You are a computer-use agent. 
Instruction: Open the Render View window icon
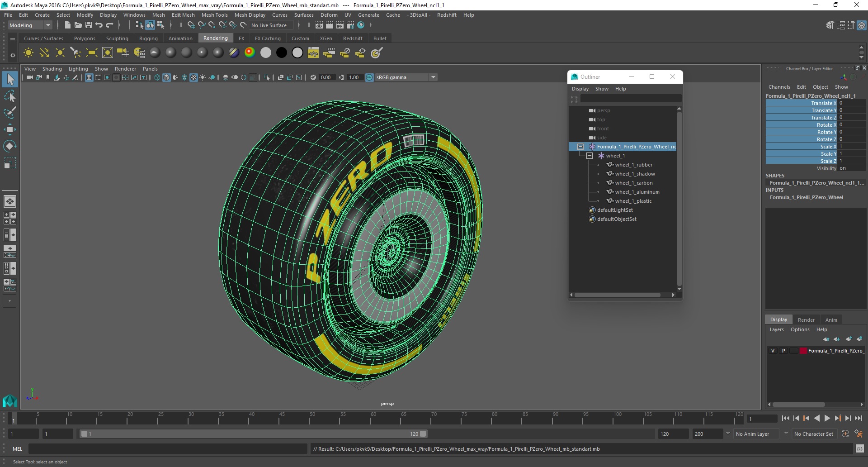(319, 25)
